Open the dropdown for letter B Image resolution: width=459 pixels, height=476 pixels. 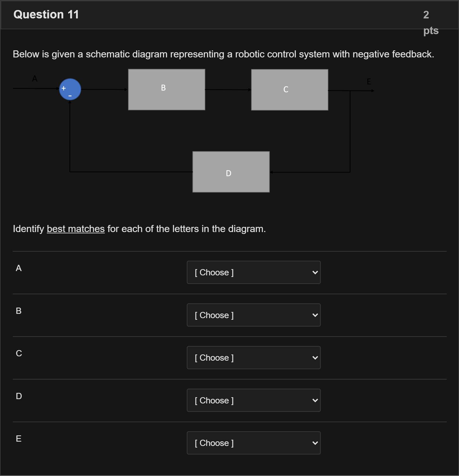(x=253, y=315)
